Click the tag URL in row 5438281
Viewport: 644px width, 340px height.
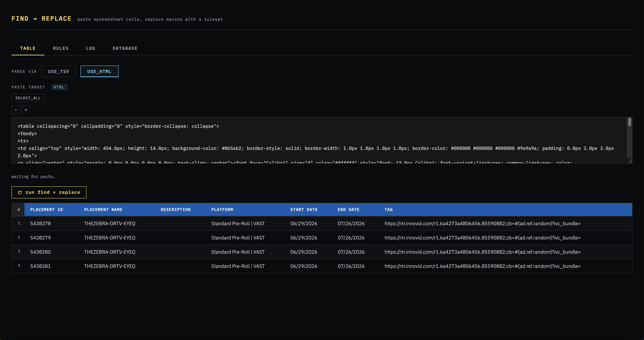(482, 266)
